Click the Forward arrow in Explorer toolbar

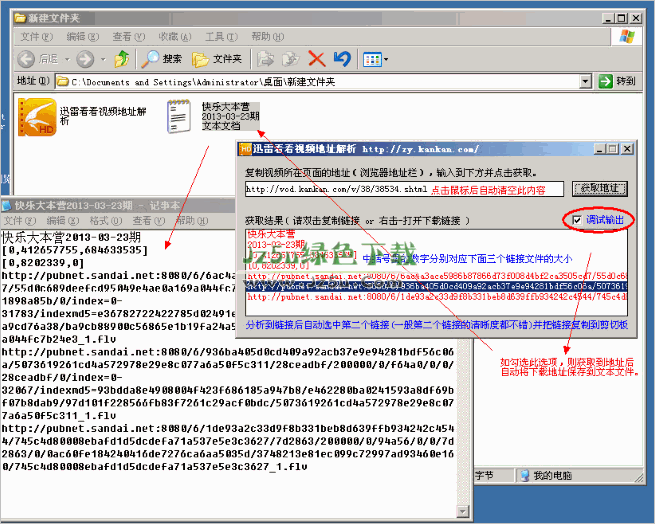[85, 59]
